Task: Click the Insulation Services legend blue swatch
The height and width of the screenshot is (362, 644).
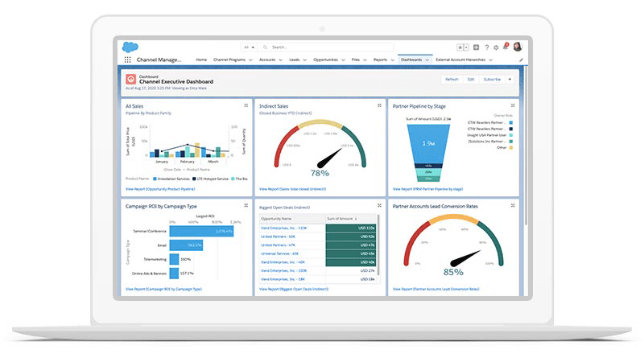Action: coord(155,179)
